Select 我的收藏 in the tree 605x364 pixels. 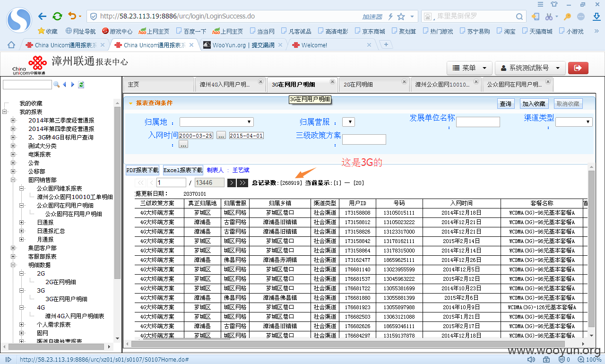[x=31, y=104]
